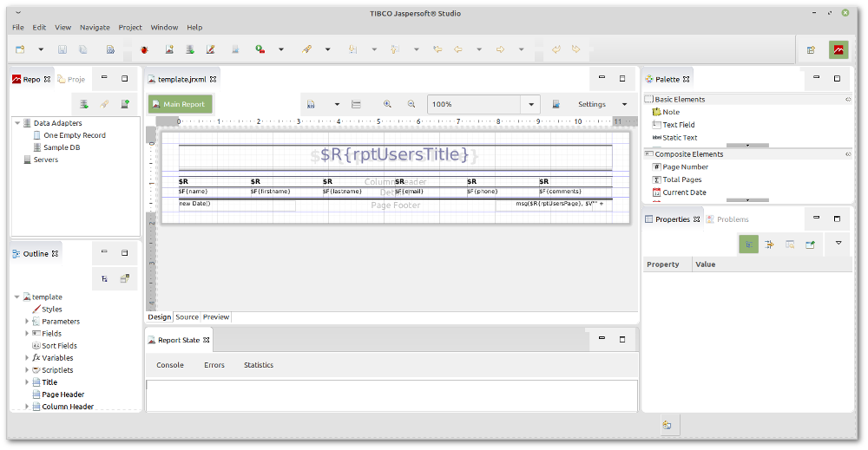Expand the Parameters node in Outline
The height and width of the screenshot is (450, 868).
(x=27, y=322)
